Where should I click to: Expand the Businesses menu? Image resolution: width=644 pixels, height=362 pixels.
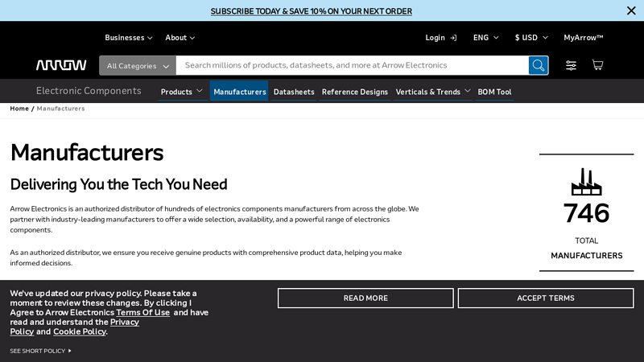click(x=128, y=38)
